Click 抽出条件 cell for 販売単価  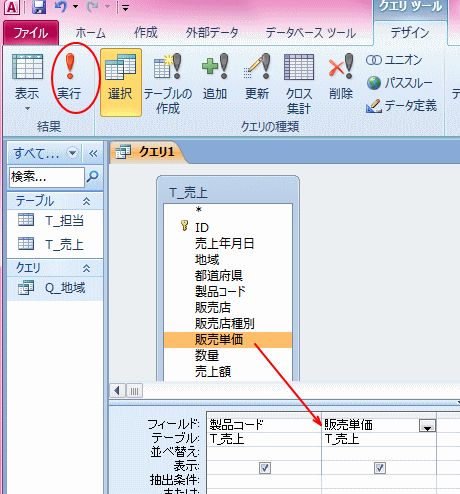379,481
